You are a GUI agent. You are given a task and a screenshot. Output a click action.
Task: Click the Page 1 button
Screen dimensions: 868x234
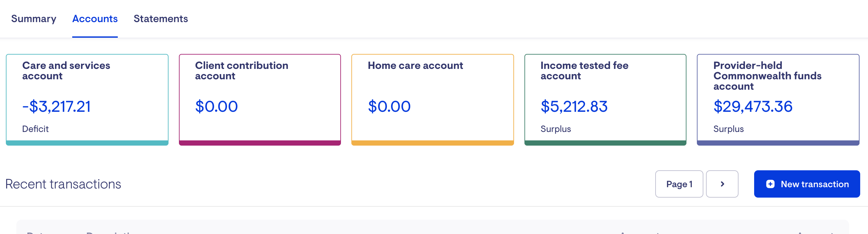(x=679, y=184)
